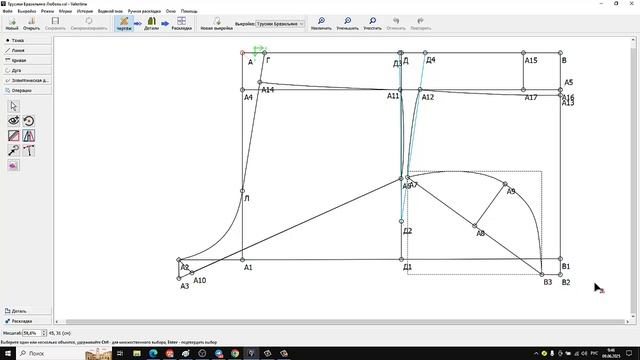Screen dimensions: 640x360
Task: Select point Д2 on the drawing
Action: [x=401, y=221]
